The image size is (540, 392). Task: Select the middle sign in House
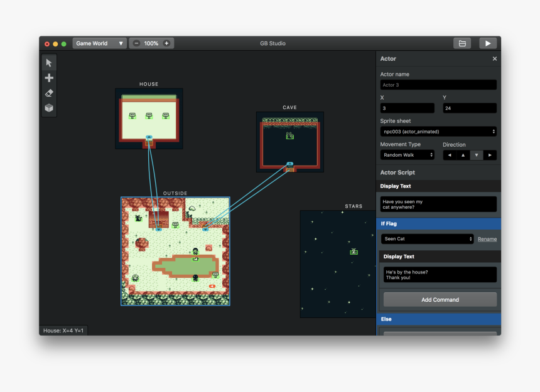click(x=149, y=116)
